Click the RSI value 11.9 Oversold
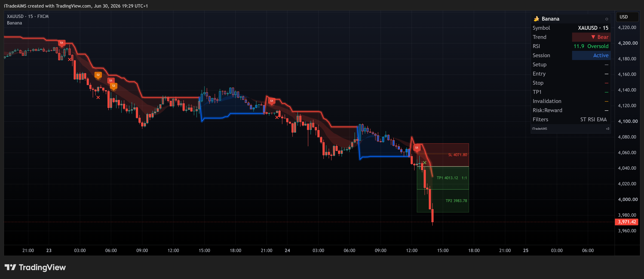Image resolution: width=644 pixels, height=279 pixels. coord(591,46)
